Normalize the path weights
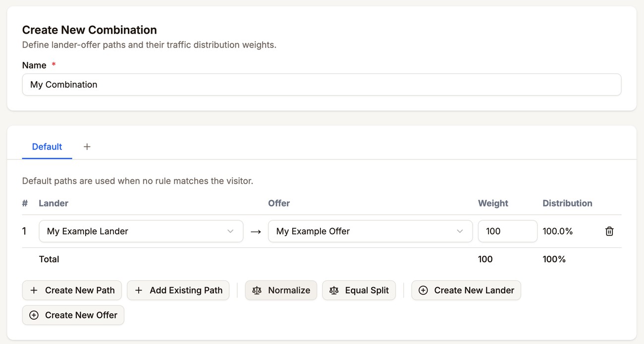The height and width of the screenshot is (344, 644). [281, 290]
